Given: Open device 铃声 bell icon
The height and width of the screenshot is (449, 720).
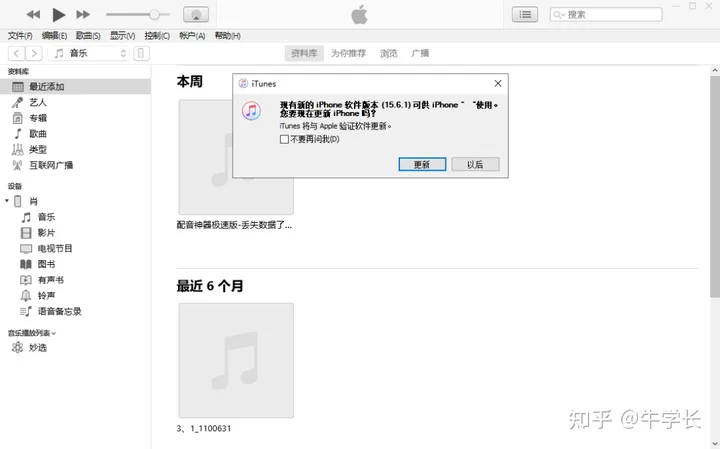Looking at the screenshot, I should (26, 296).
